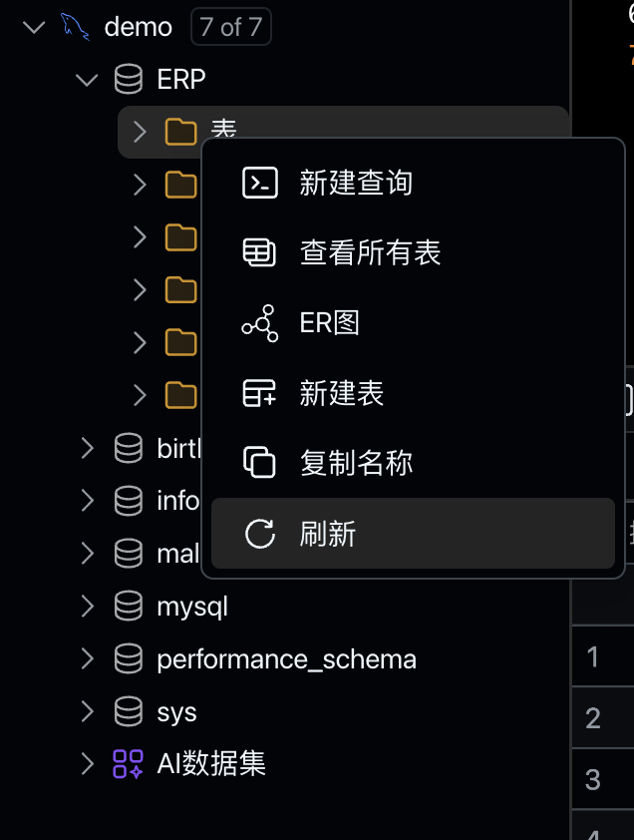Click the table grid icon beside 查看所有表

(258, 252)
